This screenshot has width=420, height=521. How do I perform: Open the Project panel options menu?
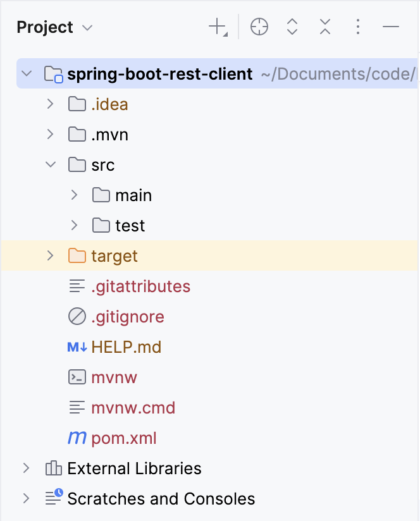(x=358, y=27)
